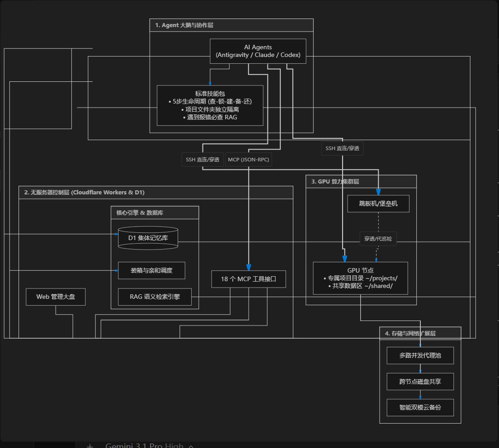Select the AI Agents (Antigravity / Claude / Codex) node
This screenshot has width=499, height=448.
pyautogui.click(x=258, y=51)
